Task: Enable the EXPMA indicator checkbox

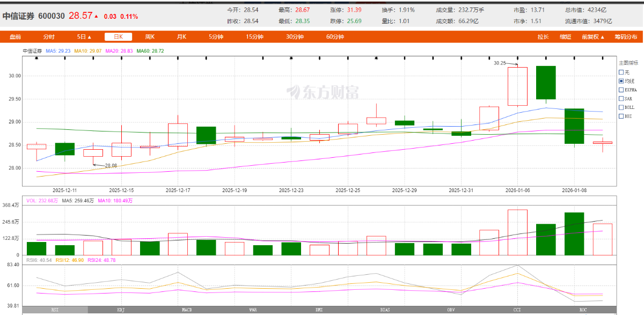Action: (621, 90)
